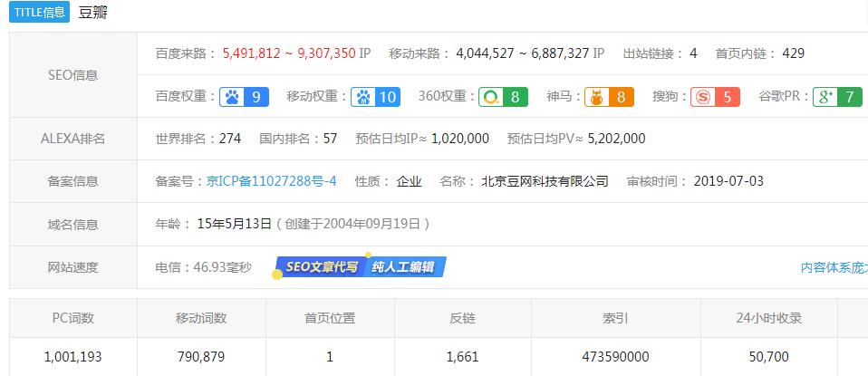Click the 索引 column header
The image size is (868, 376).
coord(615,318)
